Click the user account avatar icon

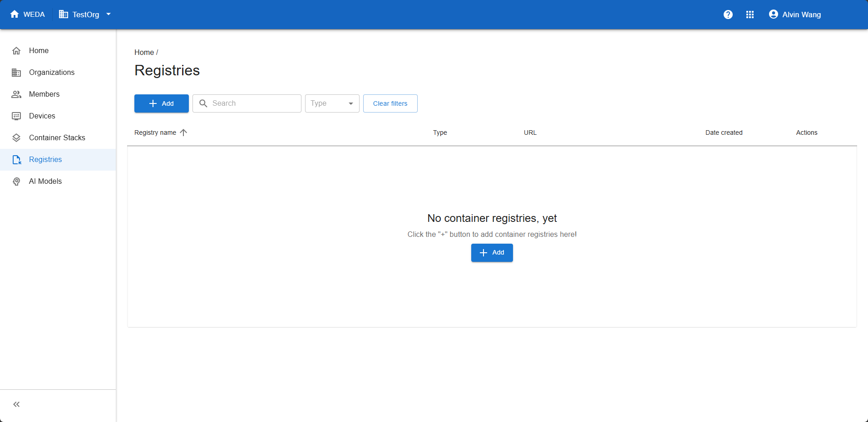point(774,15)
